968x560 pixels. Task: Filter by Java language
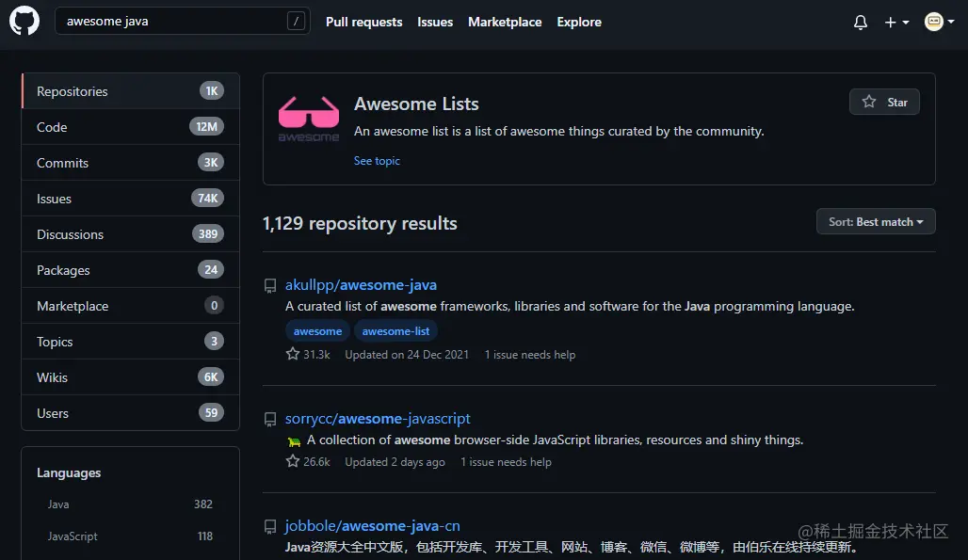[x=130, y=504]
